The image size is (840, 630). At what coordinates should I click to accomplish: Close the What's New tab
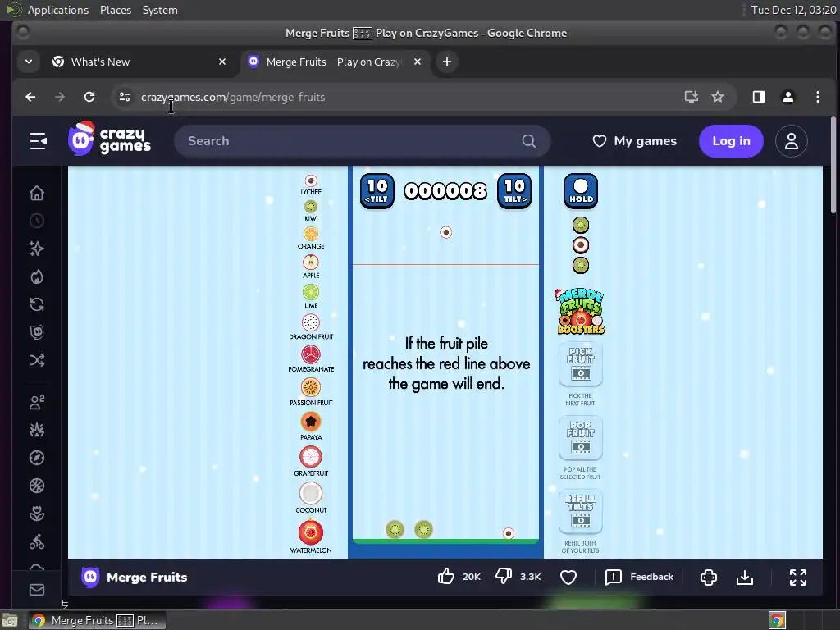[222, 62]
